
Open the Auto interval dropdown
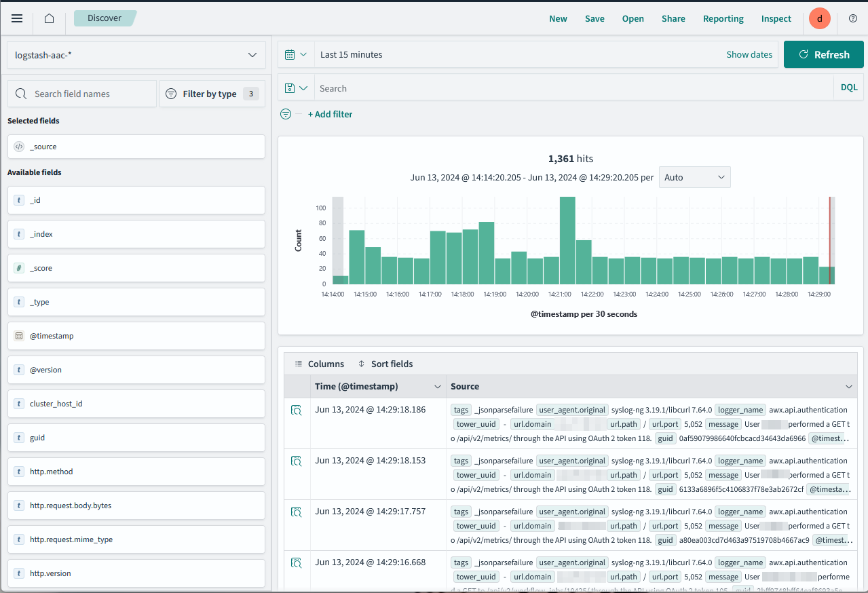(694, 177)
